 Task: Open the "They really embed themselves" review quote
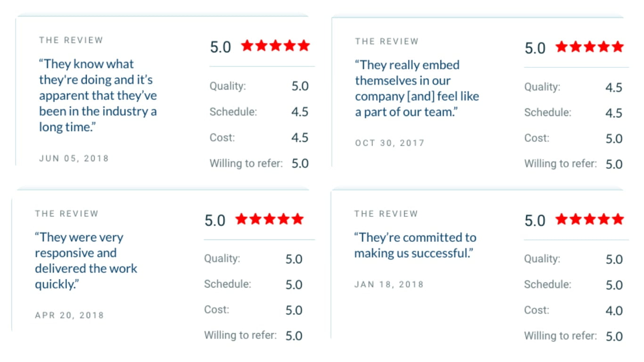point(417,88)
